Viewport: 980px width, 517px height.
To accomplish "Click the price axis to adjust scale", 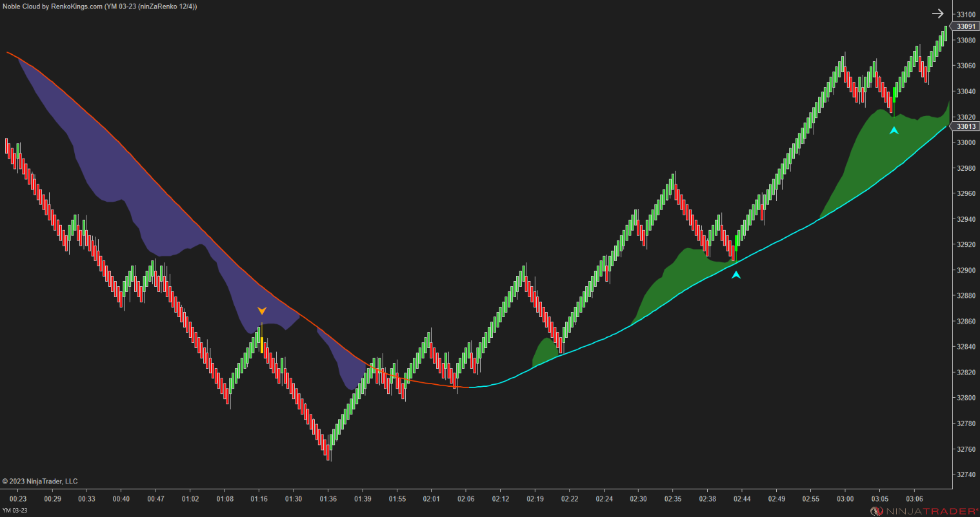I will 966,258.
